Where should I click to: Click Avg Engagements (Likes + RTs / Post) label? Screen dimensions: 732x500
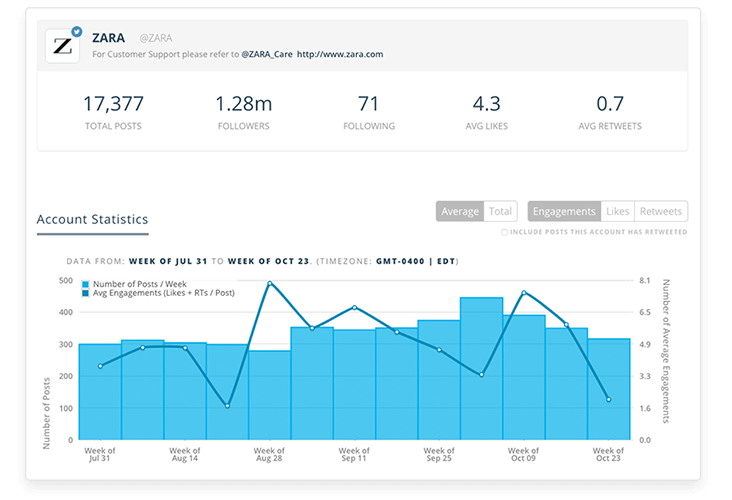(x=163, y=293)
